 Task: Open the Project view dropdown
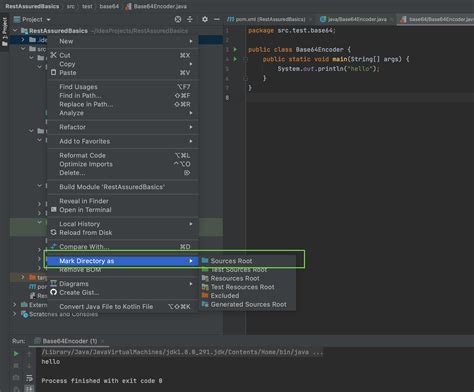(x=32, y=19)
